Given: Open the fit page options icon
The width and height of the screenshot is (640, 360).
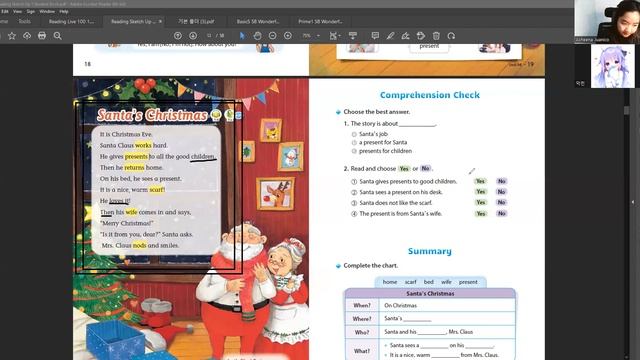Looking at the screenshot, I should (x=334, y=36).
